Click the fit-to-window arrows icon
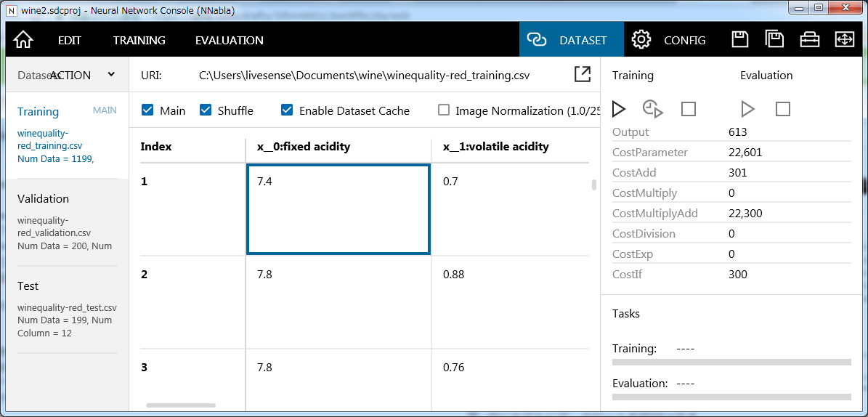Image resolution: width=868 pixels, height=417 pixels. click(844, 40)
